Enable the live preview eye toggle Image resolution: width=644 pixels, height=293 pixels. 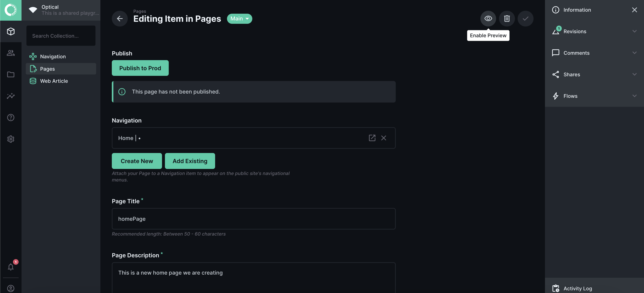point(488,19)
